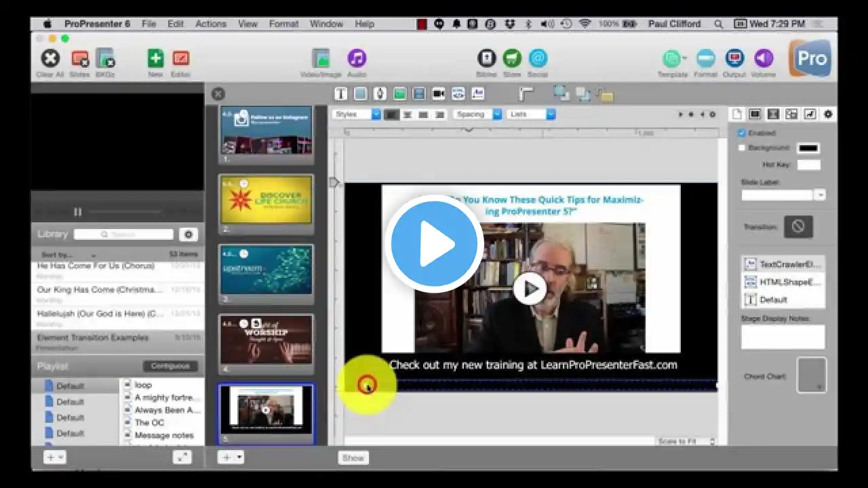Click the Format toolbar icon
The width and height of the screenshot is (868, 488).
(706, 59)
